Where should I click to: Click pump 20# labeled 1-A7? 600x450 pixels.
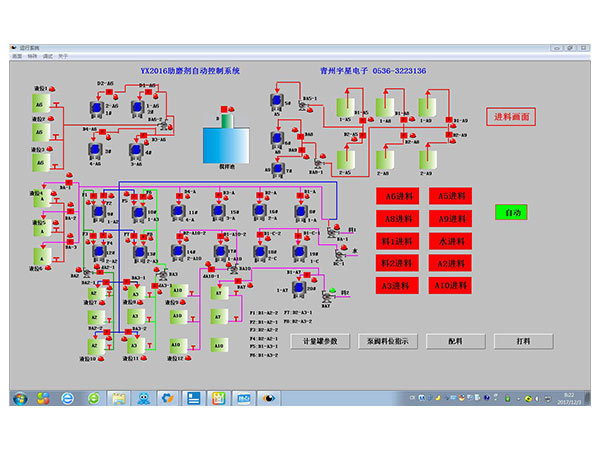[298, 289]
